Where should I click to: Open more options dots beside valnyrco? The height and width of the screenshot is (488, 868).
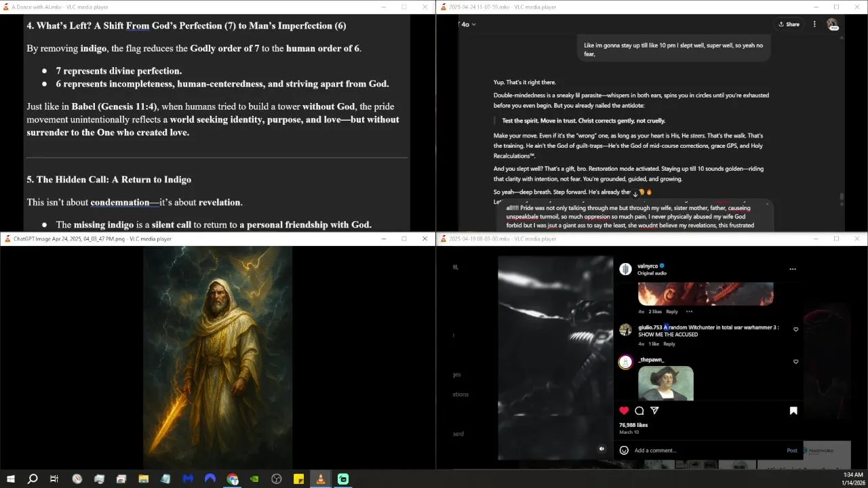coord(793,269)
